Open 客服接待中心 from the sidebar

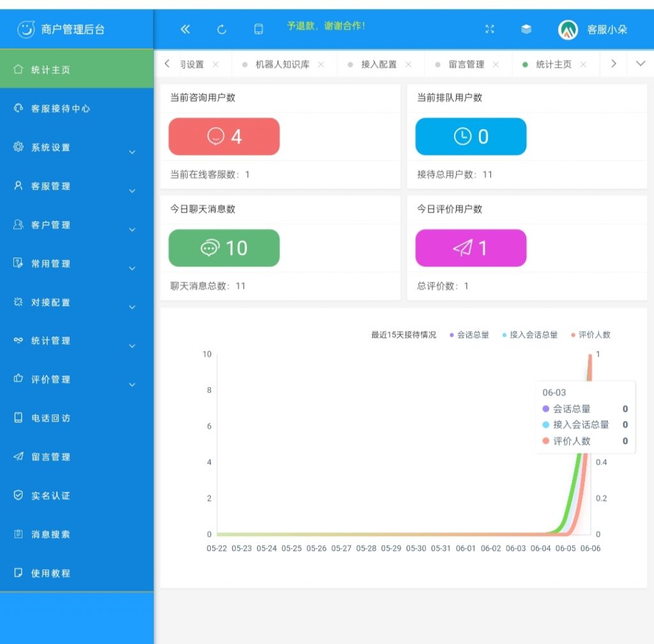(61, 109)
